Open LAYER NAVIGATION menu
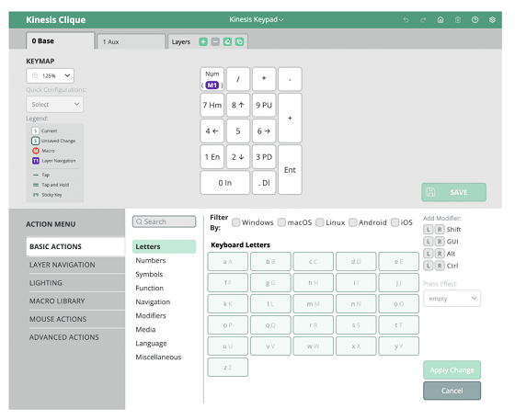Viewport: 515px width, 420px height. [75, 265]
